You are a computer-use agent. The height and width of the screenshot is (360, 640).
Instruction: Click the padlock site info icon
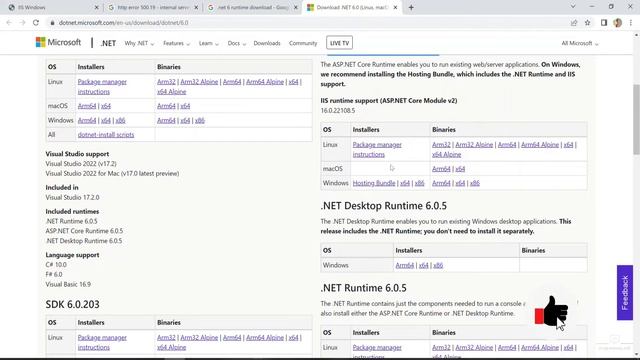point(52,23)
